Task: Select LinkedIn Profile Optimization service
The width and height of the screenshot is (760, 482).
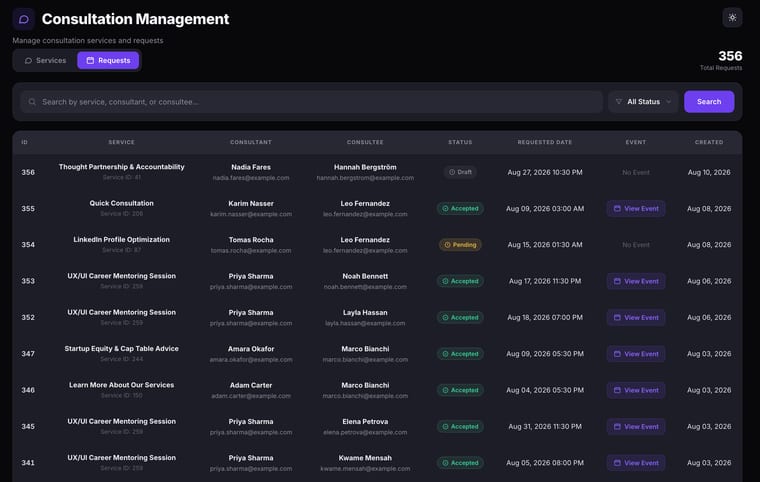Action: tap(121, 240)
